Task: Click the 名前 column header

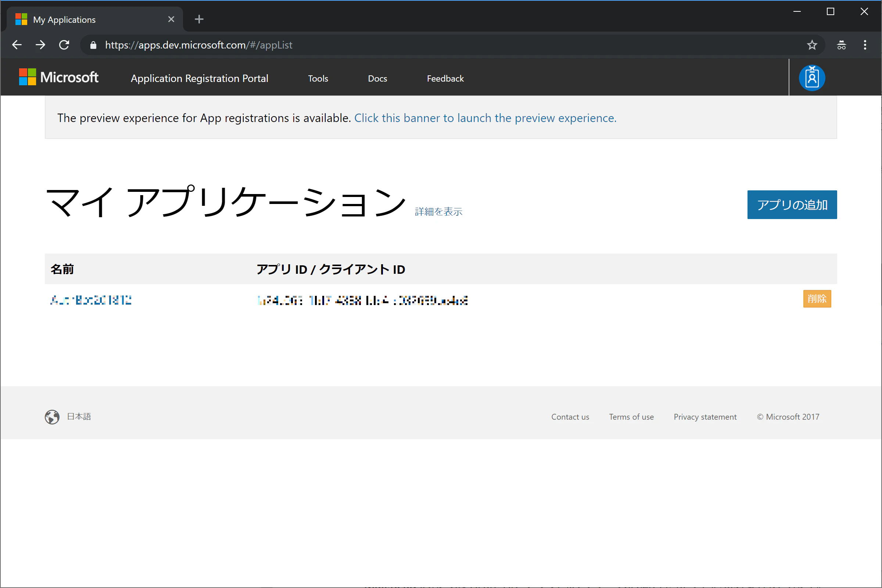Action: pyautogui.click(x=62, y=269)
